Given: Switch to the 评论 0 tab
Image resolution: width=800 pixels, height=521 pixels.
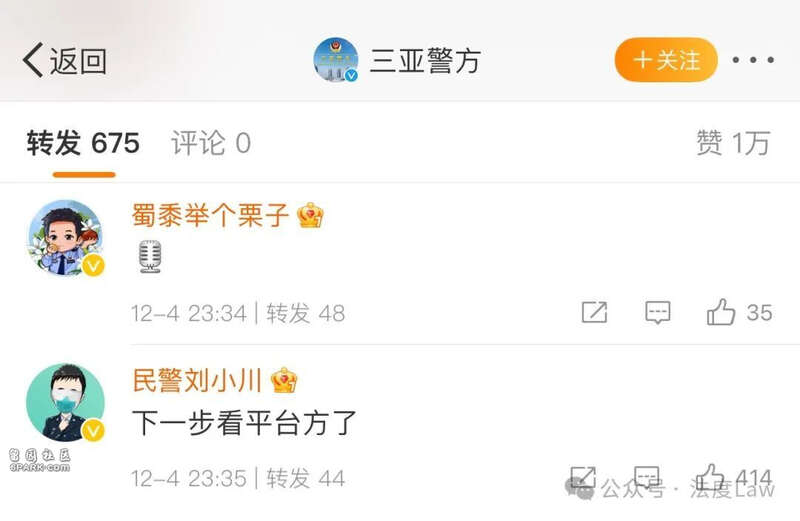Looking at the screenshot, I should point(211,143).
